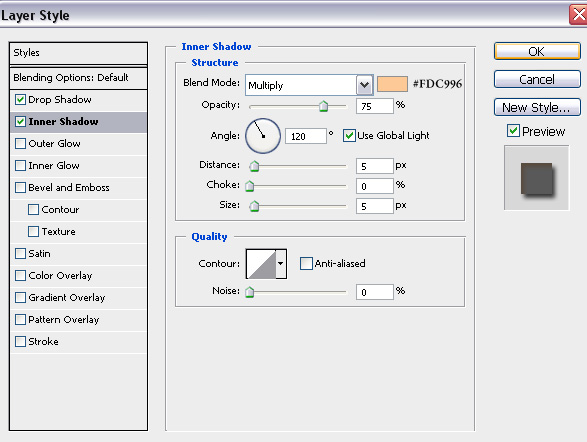This screenshot has height=442, width=587.
Task: Click the style preview thumbnail
Action: [536, 178]
